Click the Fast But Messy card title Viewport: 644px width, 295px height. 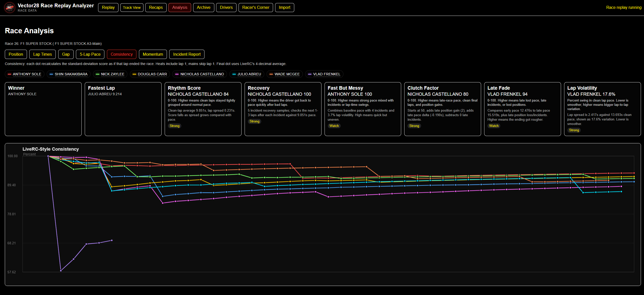[345, 88]
